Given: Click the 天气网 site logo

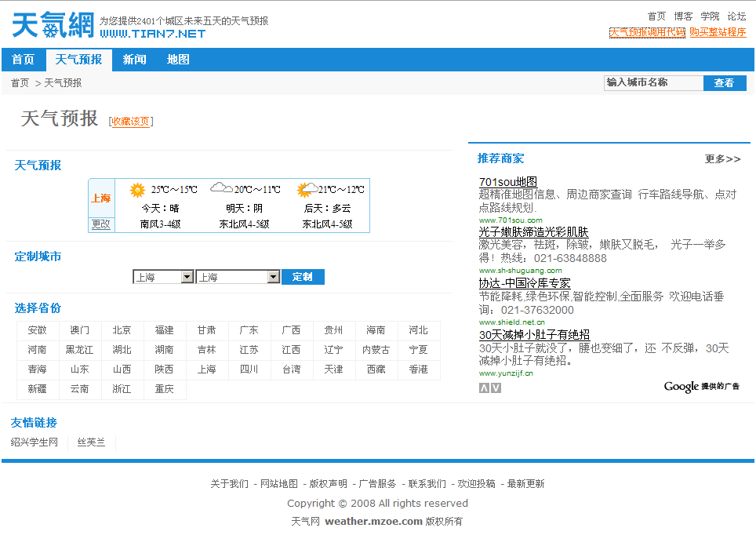Looking at the screenshot, I should click(x=53, y=24).
